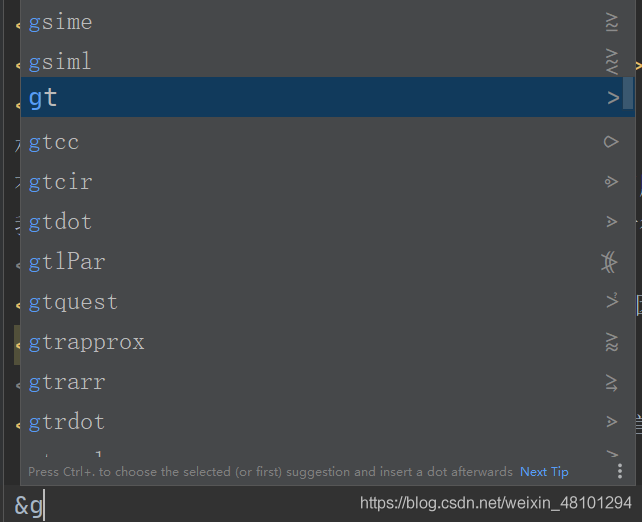Select the gsime completion suggestion
Image resolution: width=642 pixels, height=522 pixels.
[328, 22]
